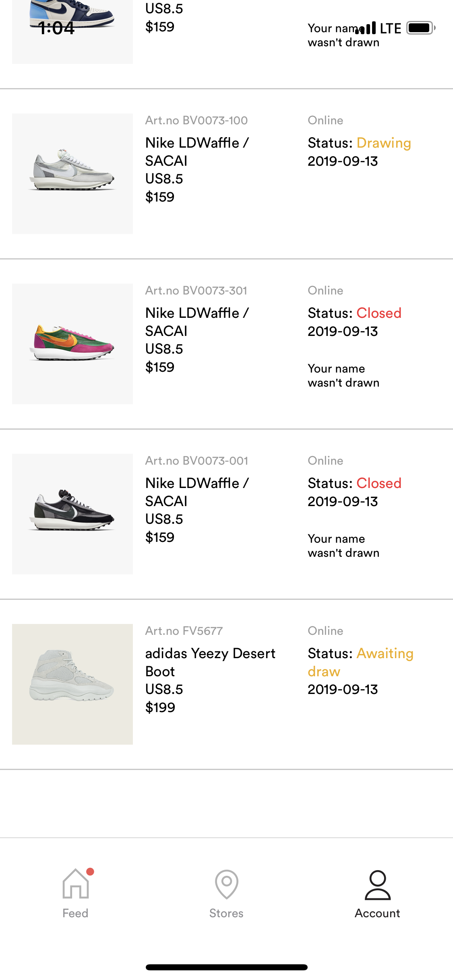The height and width of the screenshot is (980, 453).
Task: Tap the $199 price of Yeezy boot
Action: point(160,707)
